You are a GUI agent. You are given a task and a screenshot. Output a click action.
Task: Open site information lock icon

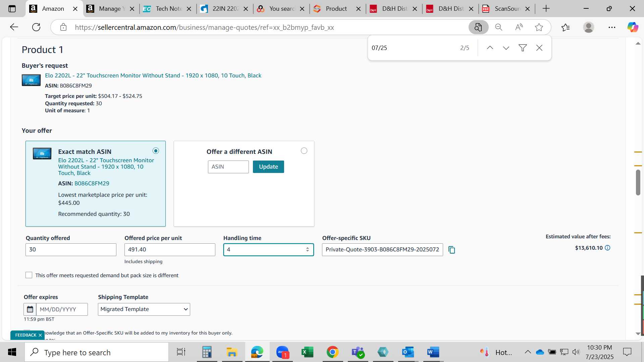click(63, 27)
